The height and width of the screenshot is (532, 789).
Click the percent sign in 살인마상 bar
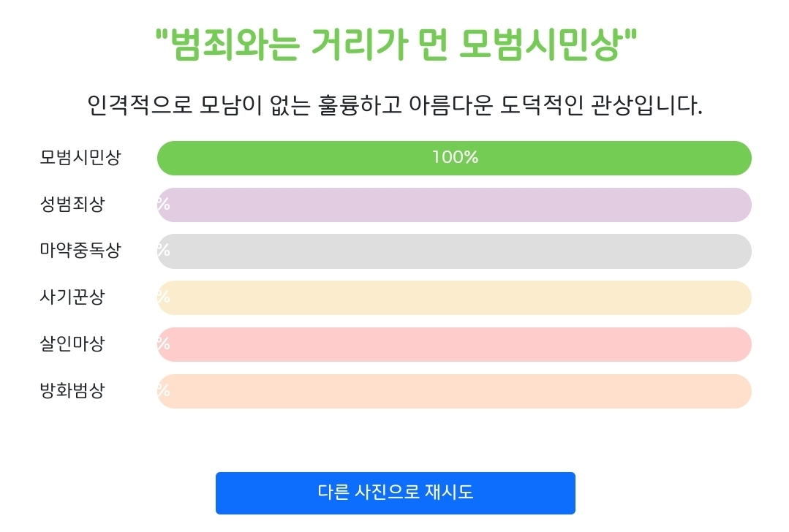point(164,344)
